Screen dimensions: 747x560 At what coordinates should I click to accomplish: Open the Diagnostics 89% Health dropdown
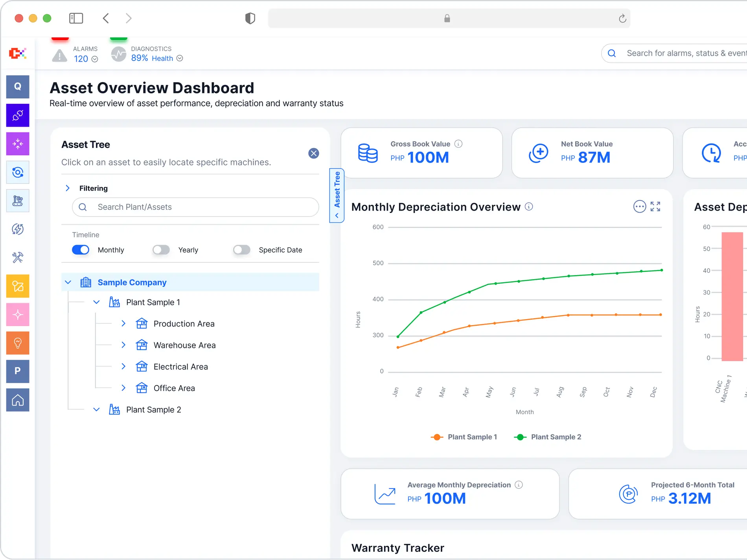click(180, 58)
